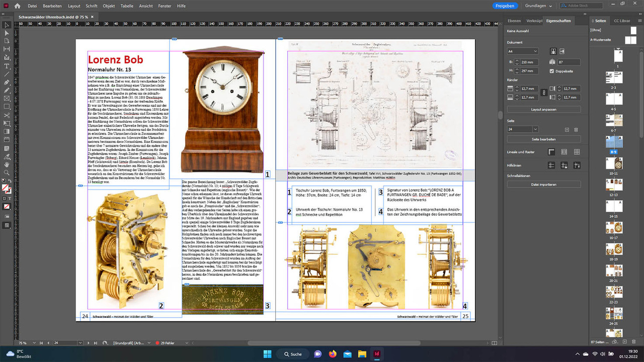Choose the Line tool
644x362 pixels.
pos(7,74)
